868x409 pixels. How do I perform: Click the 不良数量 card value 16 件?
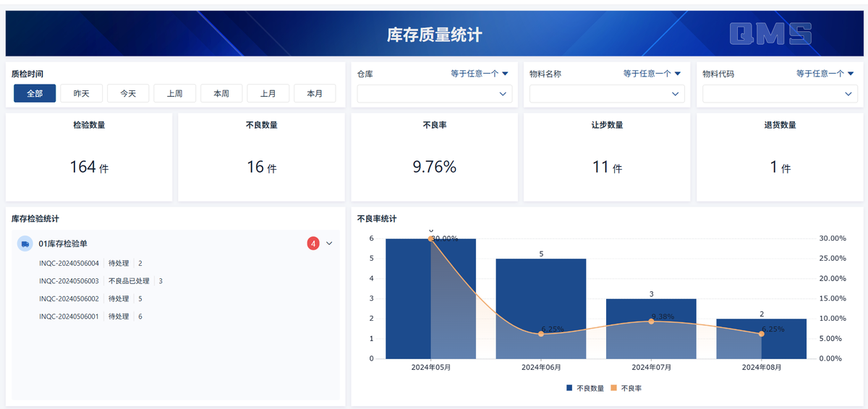[262, 167]
